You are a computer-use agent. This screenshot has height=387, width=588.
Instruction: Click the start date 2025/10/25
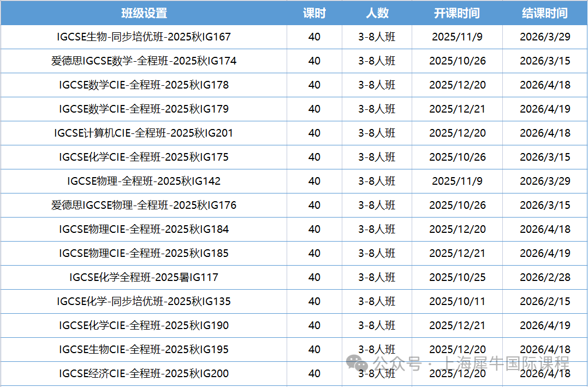[457, 278]
